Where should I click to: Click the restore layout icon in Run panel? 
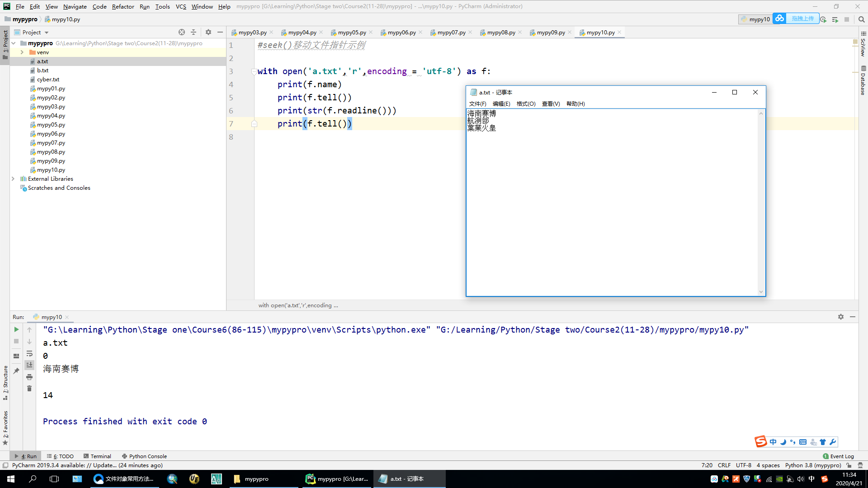click(16, 356)
